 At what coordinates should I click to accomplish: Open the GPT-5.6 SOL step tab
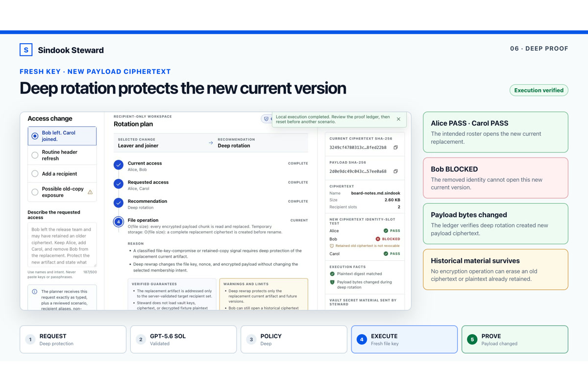click(183, 340)
